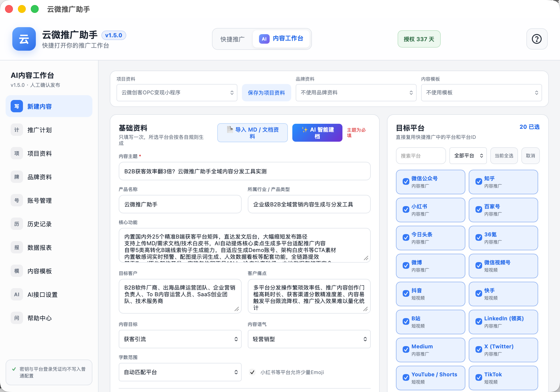Uncheck 今日头条 platform

[406, 237]
